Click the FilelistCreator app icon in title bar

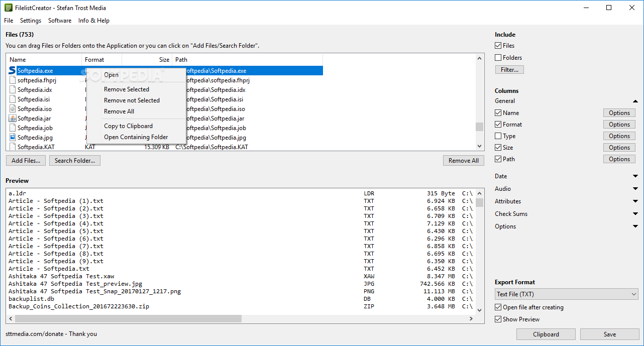9,8
